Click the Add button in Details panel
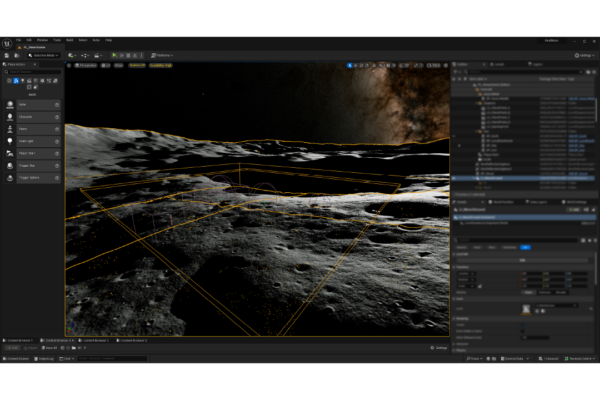This screenshot has width=600, height=400. pyautogui.click(x=575, y=210)
